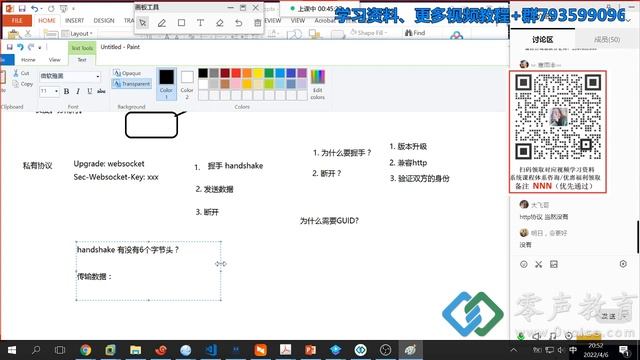Click the Task View button on the taskbar

click(60, 350)
